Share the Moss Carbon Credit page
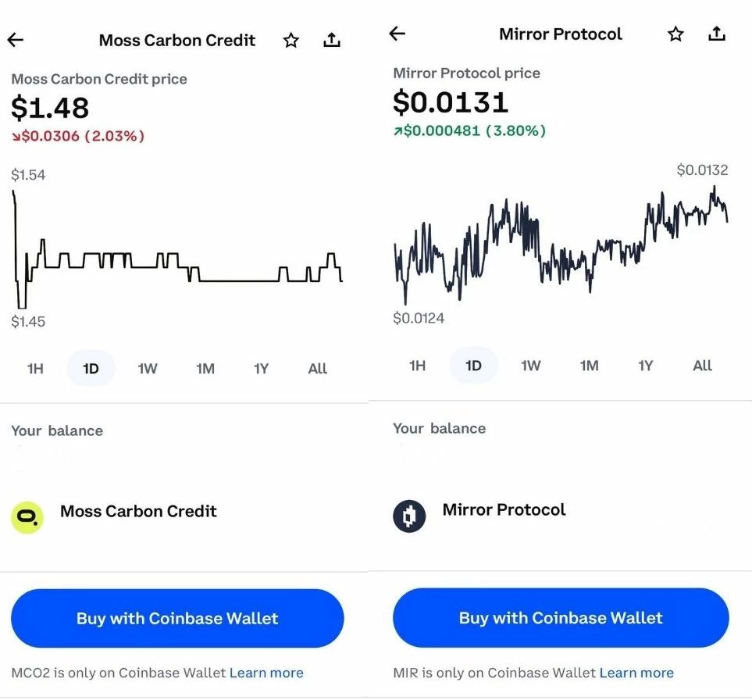This screenshot has height=700, width=752. (x=332, y=40)
